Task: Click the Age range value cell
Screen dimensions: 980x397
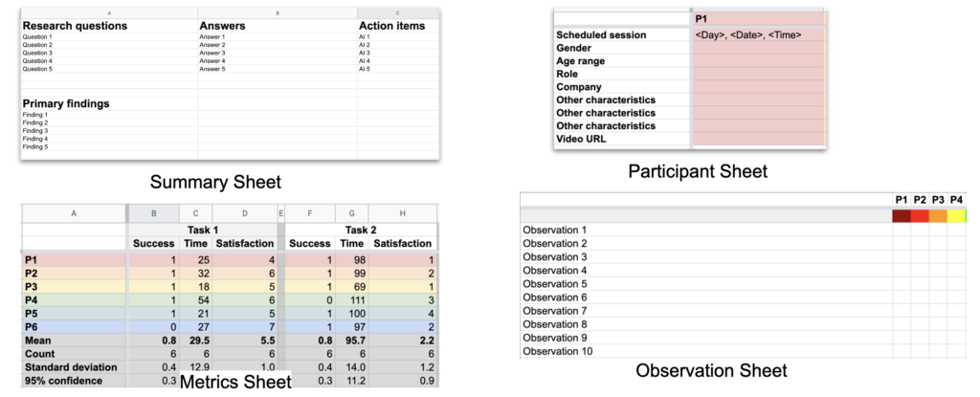Action: click(x=758, y=61)
